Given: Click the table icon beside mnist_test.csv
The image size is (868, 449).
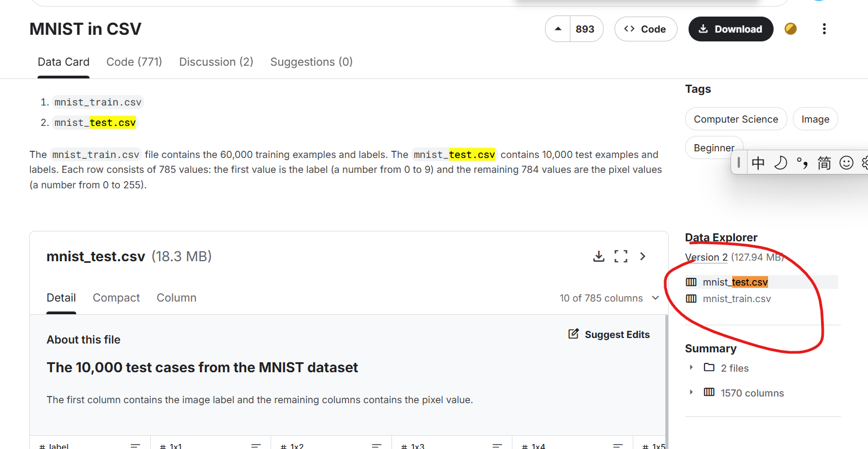Looking at the screenshot, I should pos(691,282).
